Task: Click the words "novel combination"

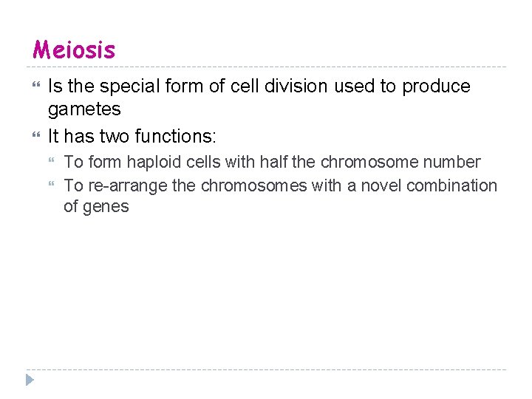Action: 429,185
